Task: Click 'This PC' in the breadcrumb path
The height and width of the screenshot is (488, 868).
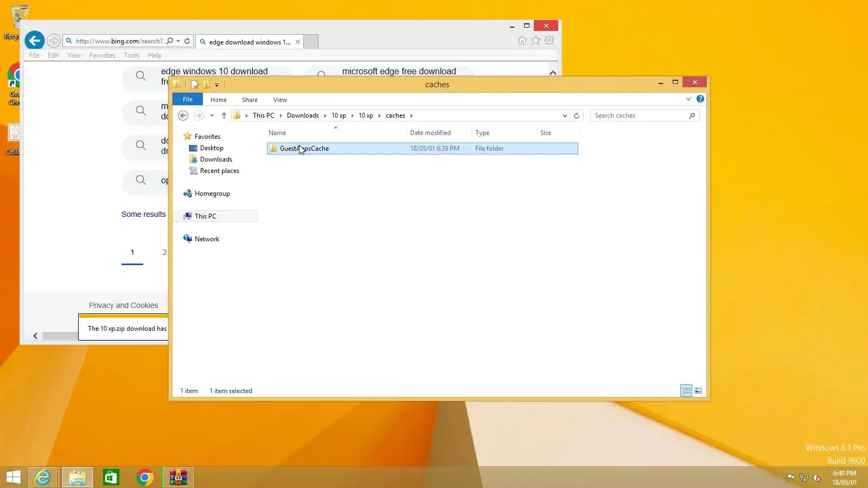Action: pyautogui.click(x=264, y=115)
